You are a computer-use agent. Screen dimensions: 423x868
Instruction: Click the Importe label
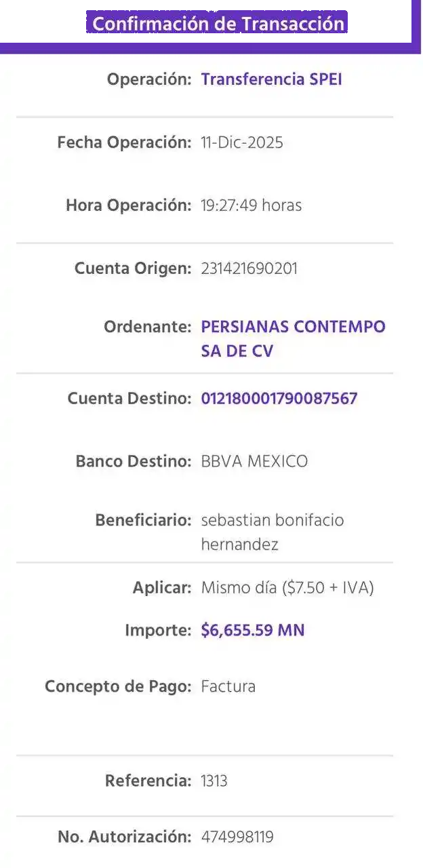click(158, 631)
